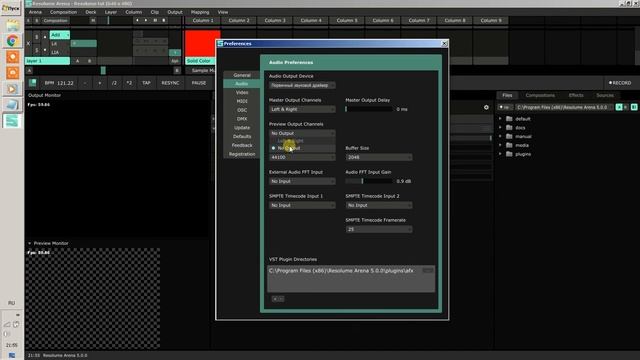The image size is (640, 360).
Task: Expand the media folder
Action: [500, 145]
